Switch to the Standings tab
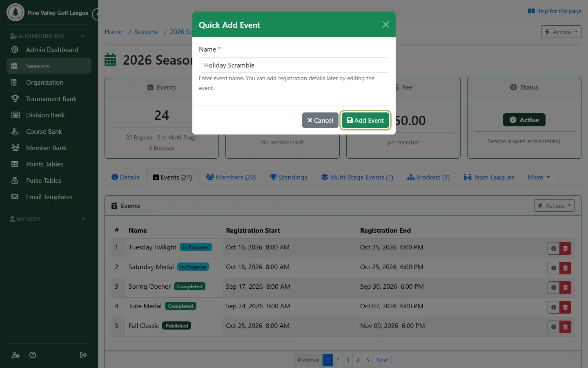Viewport: 588px width, 368px height. click(x=288, y=177)
